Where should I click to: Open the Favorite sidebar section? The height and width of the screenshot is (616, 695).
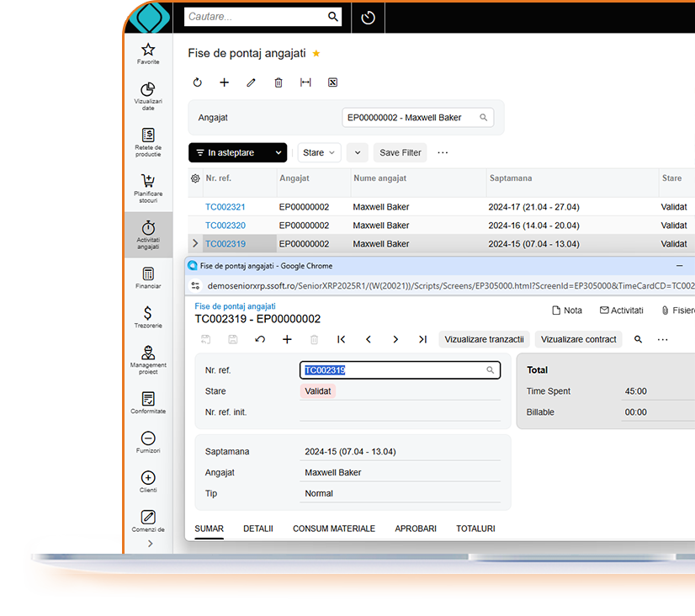[x=148, y=53]
